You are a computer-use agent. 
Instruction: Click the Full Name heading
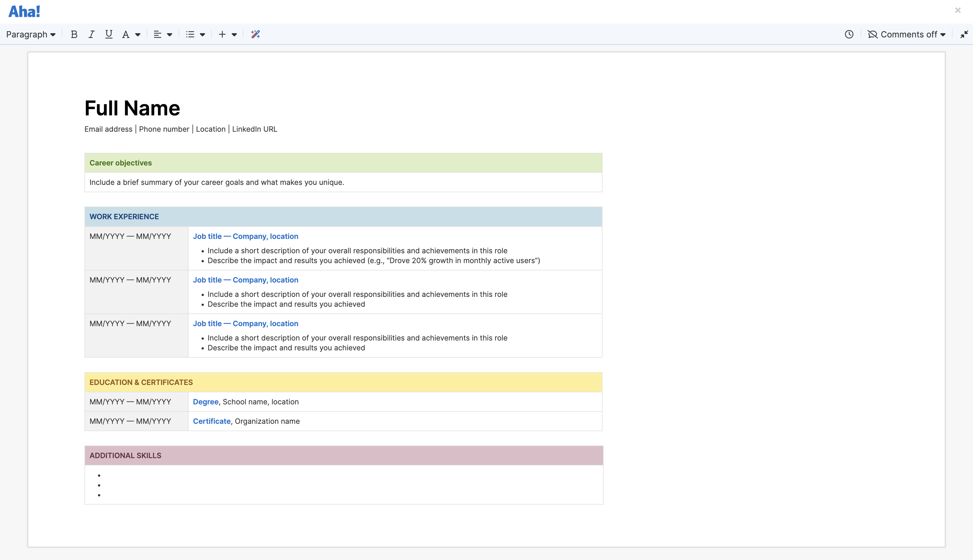132,108
